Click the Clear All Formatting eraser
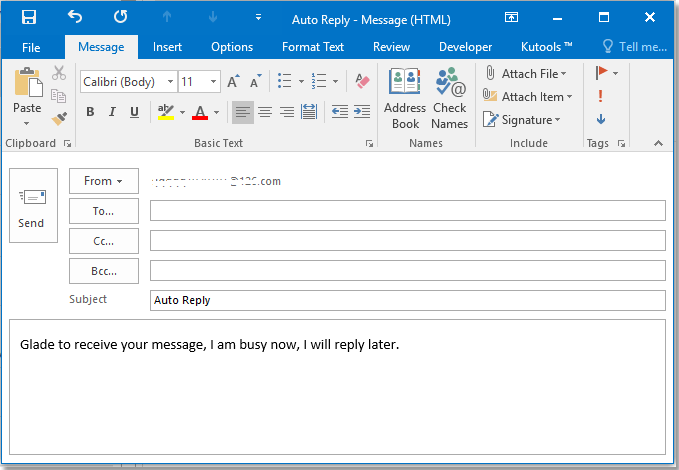Screen dimensions: 679x470 click(x=362, y=81)
